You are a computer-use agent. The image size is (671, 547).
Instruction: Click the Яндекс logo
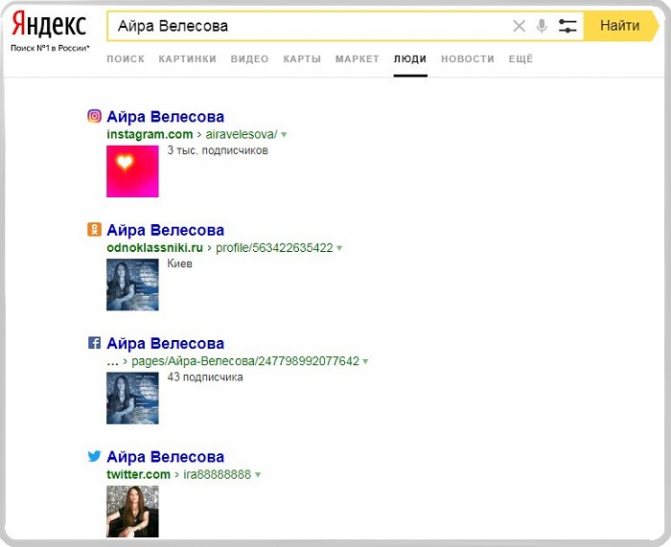click(48, 25)
